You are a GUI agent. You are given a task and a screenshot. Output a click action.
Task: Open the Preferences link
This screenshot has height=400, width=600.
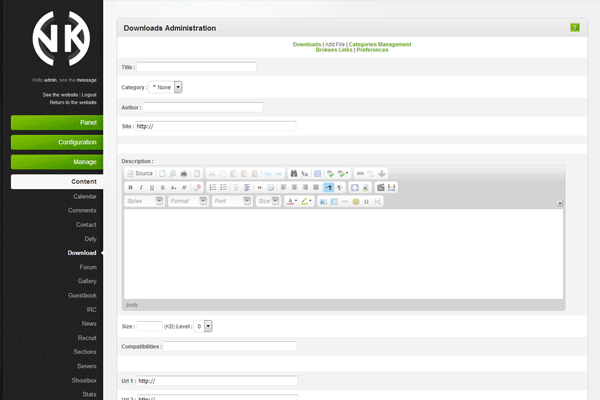[372, 50]
